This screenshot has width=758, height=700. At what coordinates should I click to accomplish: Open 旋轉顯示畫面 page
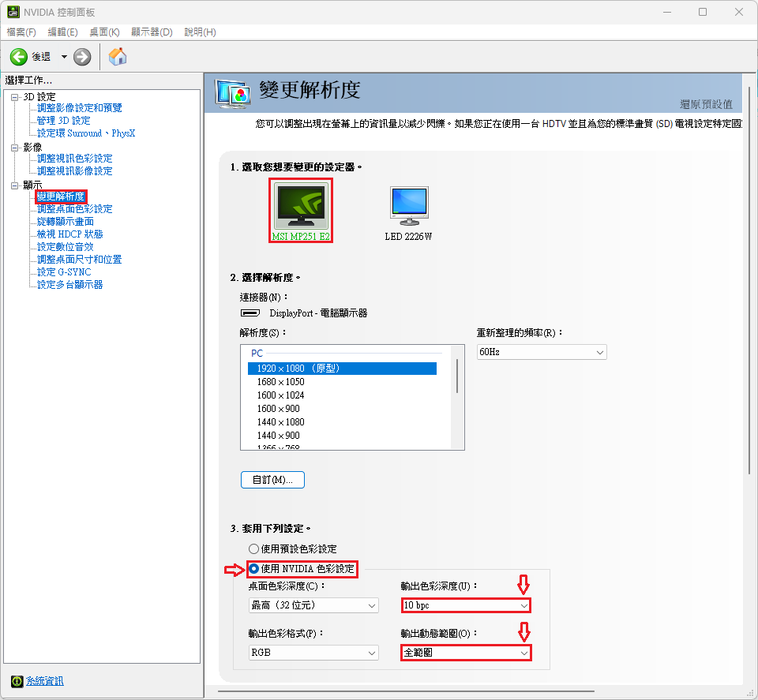tap(66, 221)
